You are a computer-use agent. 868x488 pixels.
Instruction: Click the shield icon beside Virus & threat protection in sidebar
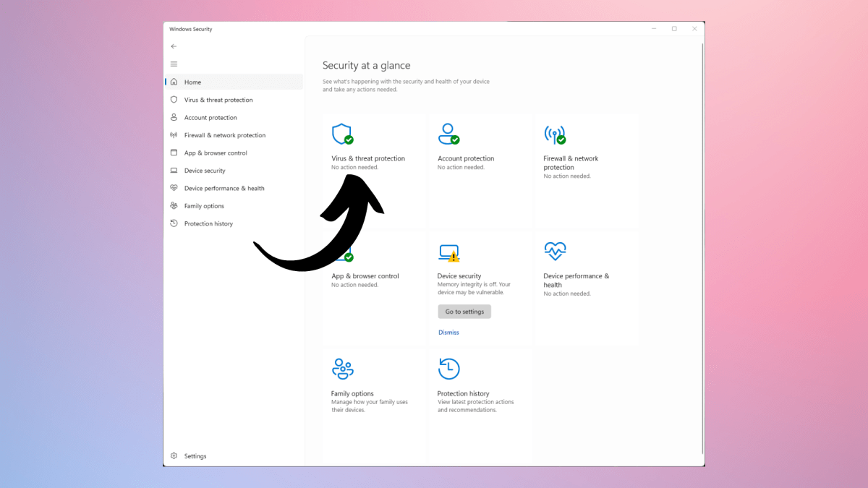[174, 100]
